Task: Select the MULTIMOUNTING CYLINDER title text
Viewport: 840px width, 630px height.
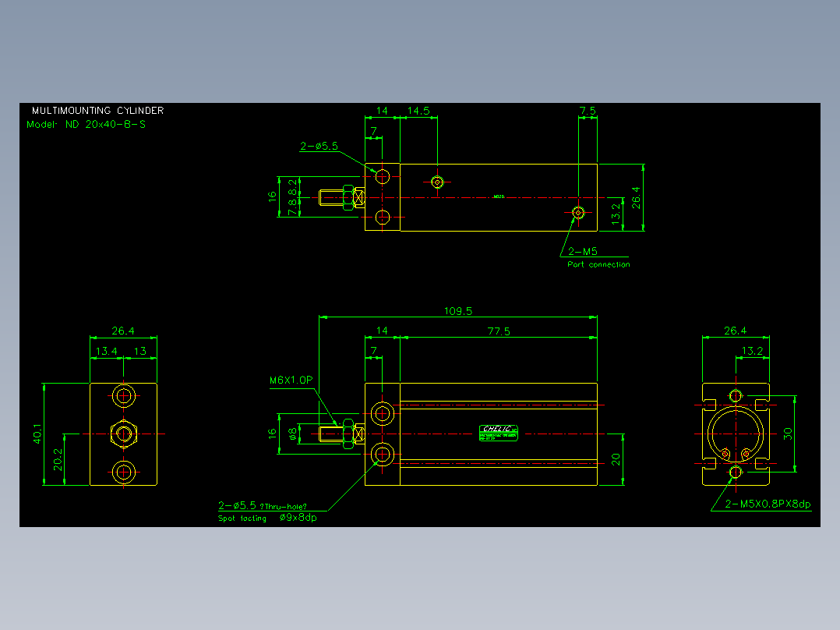Action: pos(97,111)
